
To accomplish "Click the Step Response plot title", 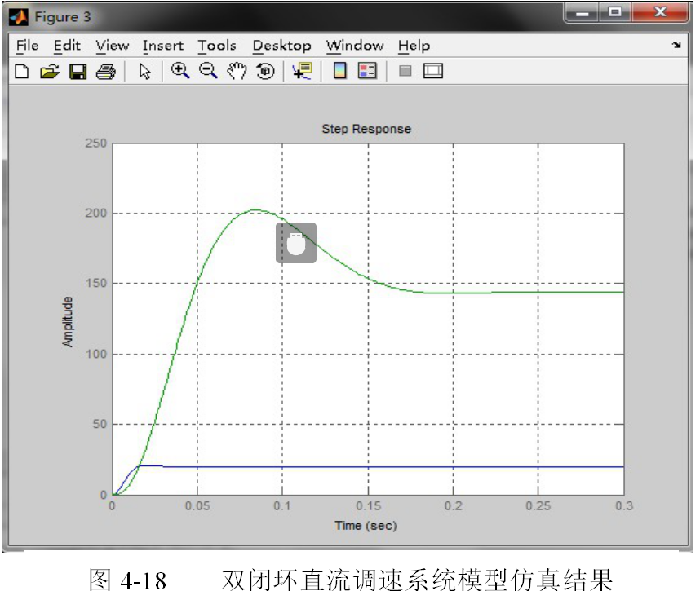I will tap(366, 129).
